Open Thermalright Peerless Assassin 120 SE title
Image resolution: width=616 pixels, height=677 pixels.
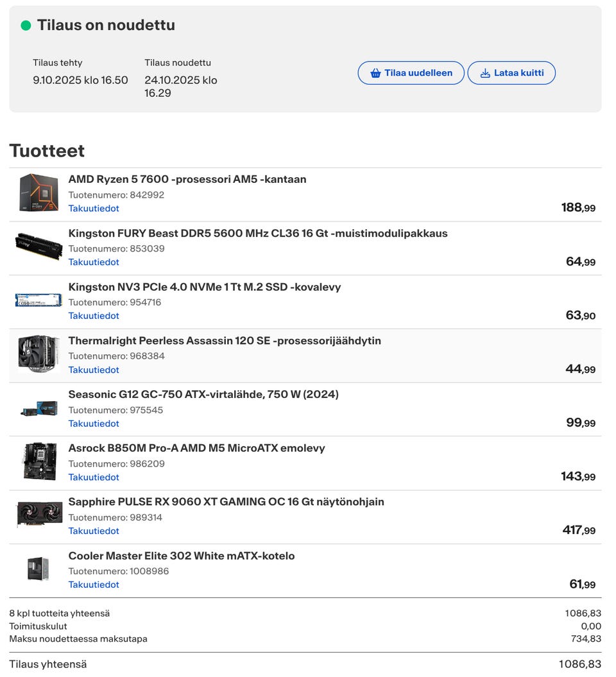(225, 341)
